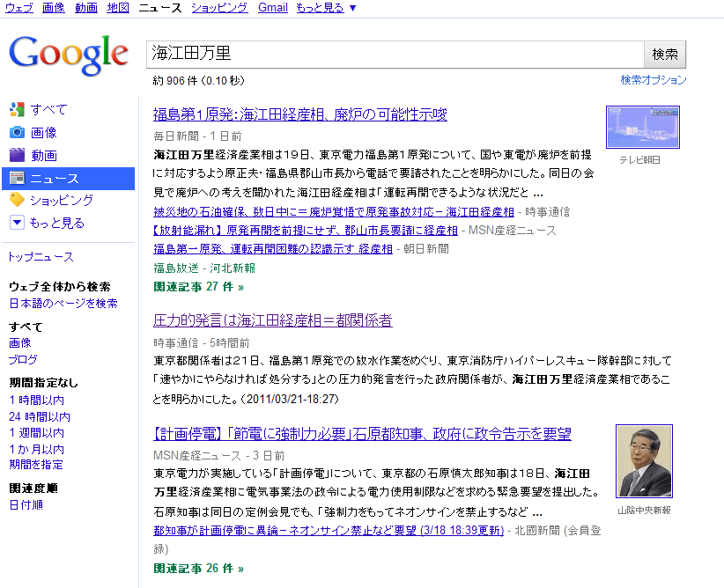
Task: Click the 山陰中央新報 caption text
Action: (644, 510)
